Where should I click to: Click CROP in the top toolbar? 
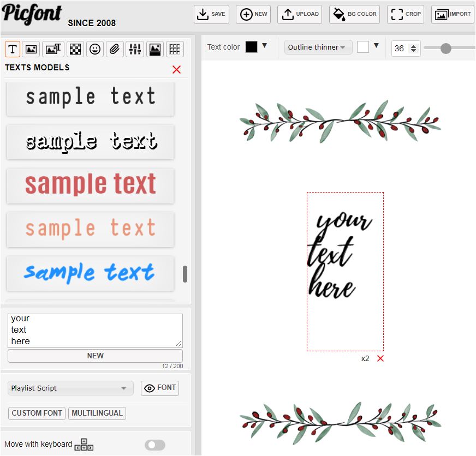406,14
